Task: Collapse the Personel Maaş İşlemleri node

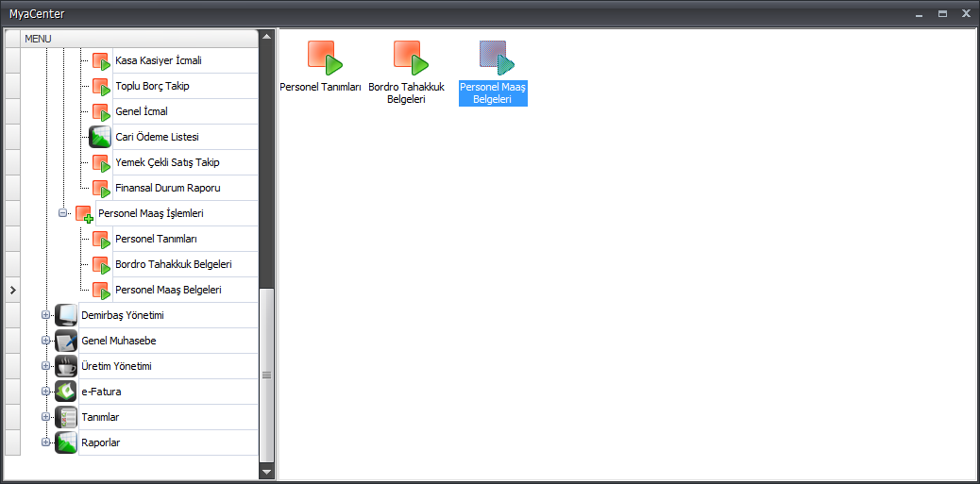Action: click(x=63, y=213)
